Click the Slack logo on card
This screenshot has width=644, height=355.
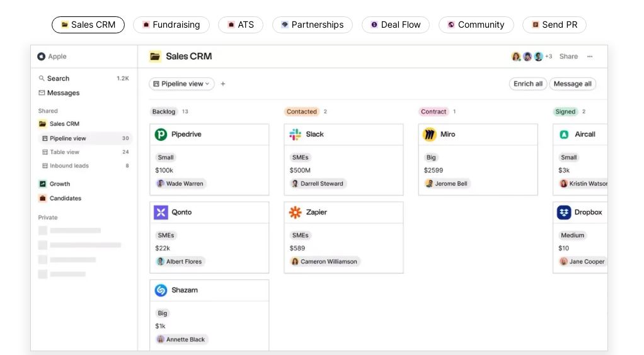296,134
